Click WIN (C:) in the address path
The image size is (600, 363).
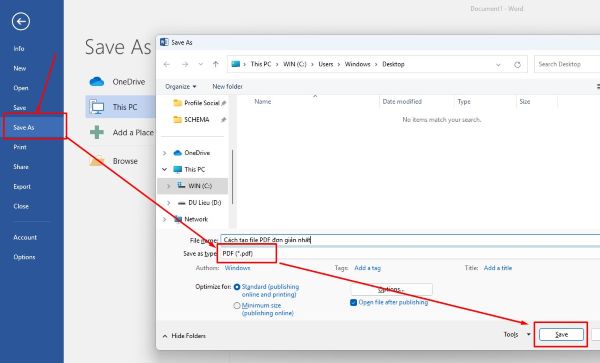pos(295,64)
